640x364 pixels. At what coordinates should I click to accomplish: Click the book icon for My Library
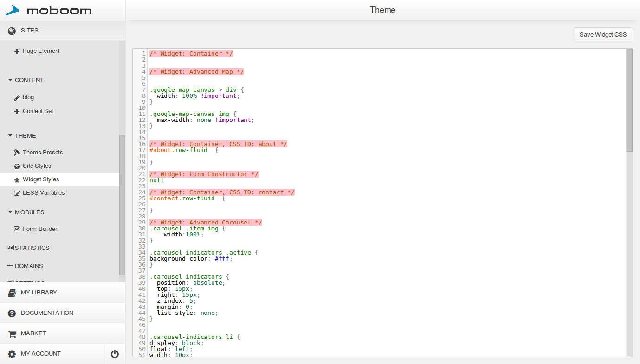click(12, 293)
